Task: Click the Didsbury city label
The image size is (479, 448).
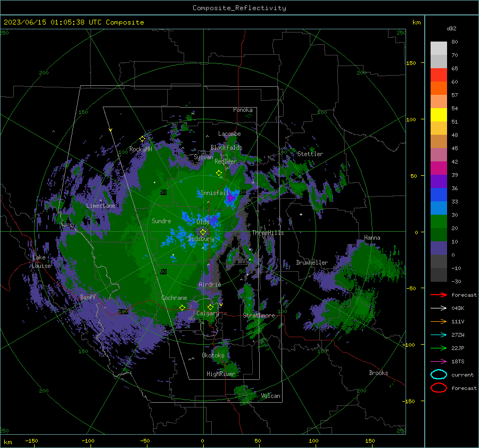Action: point(201,239)
